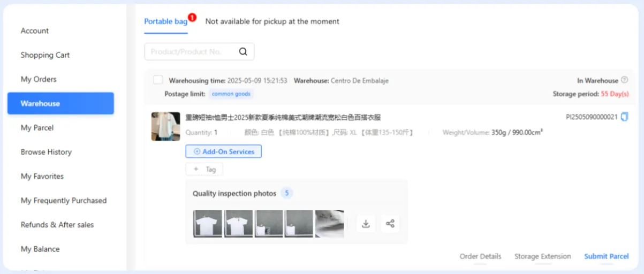Screen dimensions: 644x274
Task: Open Refunds & After sales page
Action: 57,225
